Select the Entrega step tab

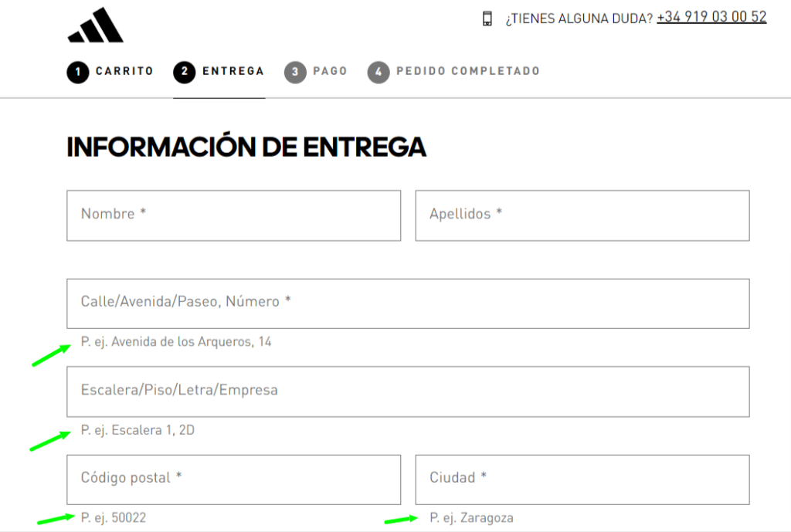click(219, 72)
